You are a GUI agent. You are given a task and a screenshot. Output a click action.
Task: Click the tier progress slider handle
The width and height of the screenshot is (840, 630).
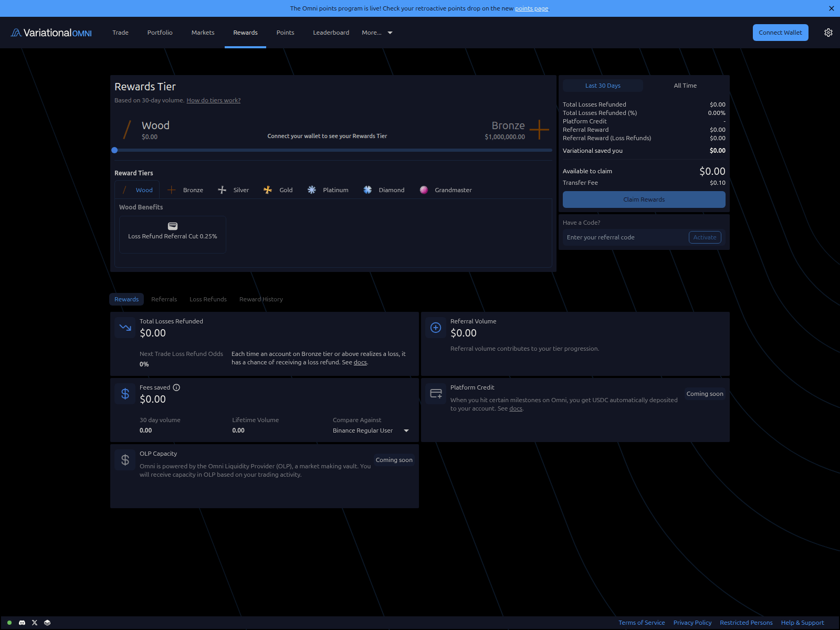[x=114, y=150]
